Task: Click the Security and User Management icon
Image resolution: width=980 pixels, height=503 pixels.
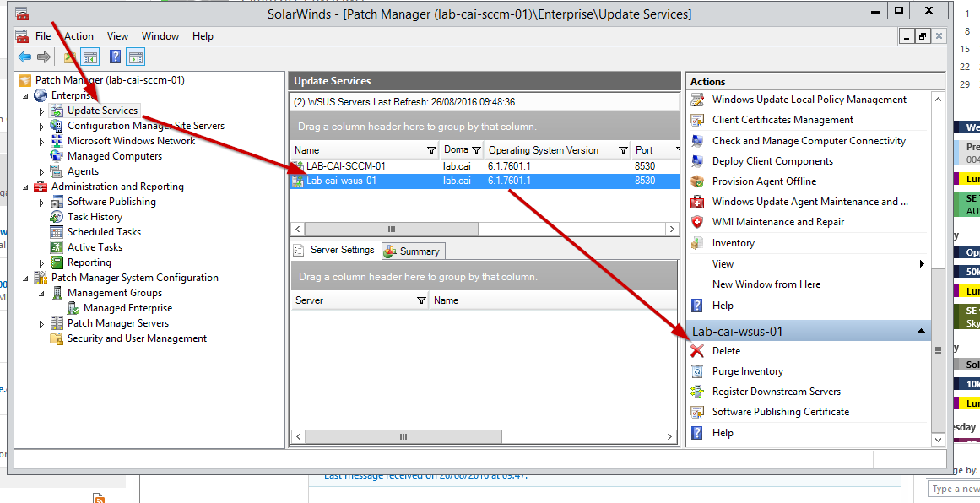Action: click(x=57, y=338)
